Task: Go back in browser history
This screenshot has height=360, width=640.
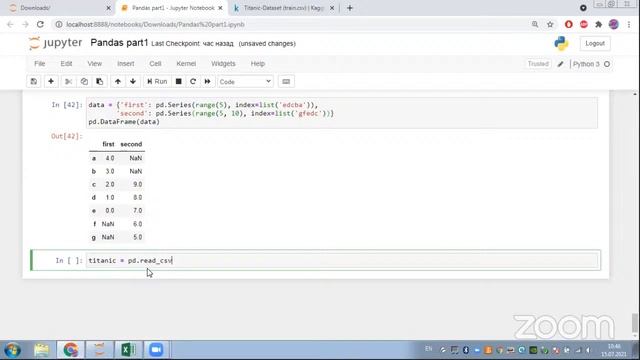Action: pos(10,24)
